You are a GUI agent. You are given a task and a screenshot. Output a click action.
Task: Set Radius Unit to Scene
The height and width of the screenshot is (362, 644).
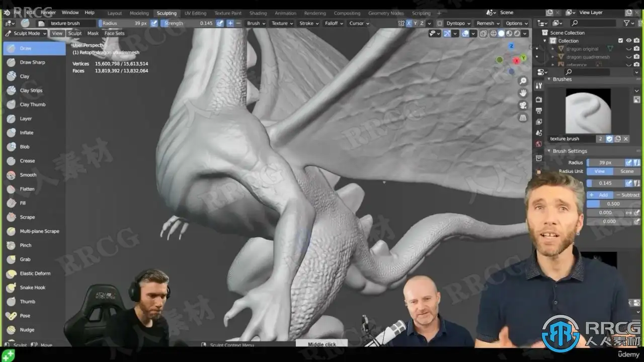coord(627,171)
